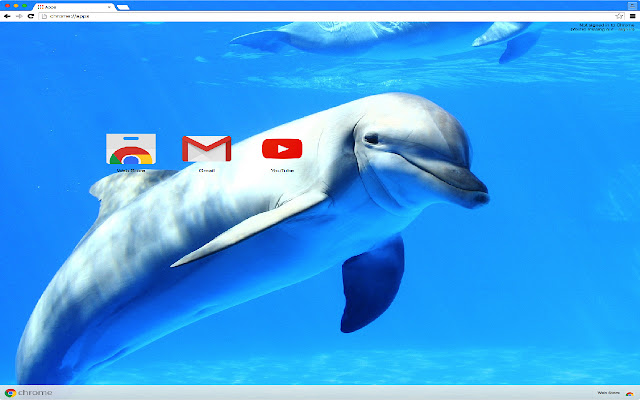Click the Web Store icon in bottom bar
This screenshot has width=640, height=400.
coord(629,393)
